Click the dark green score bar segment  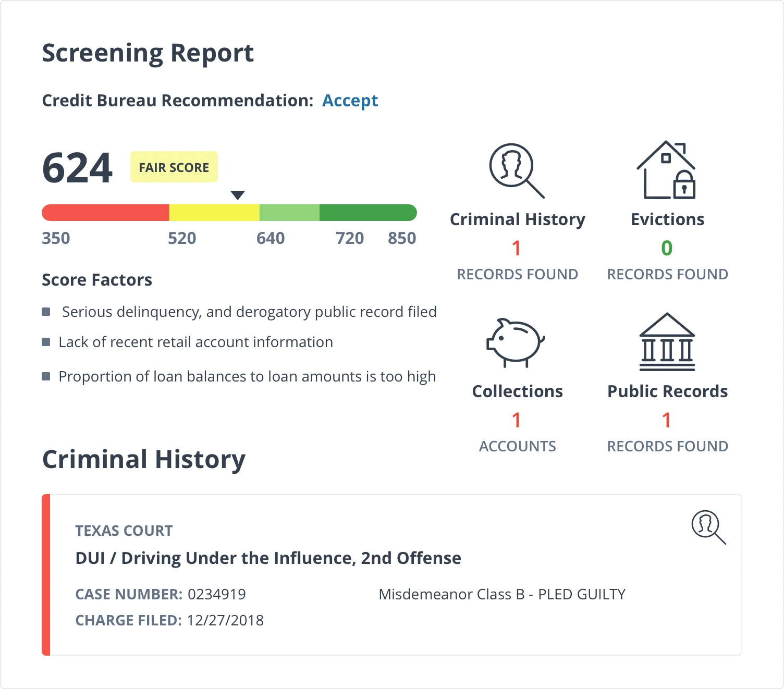(368, 213)
